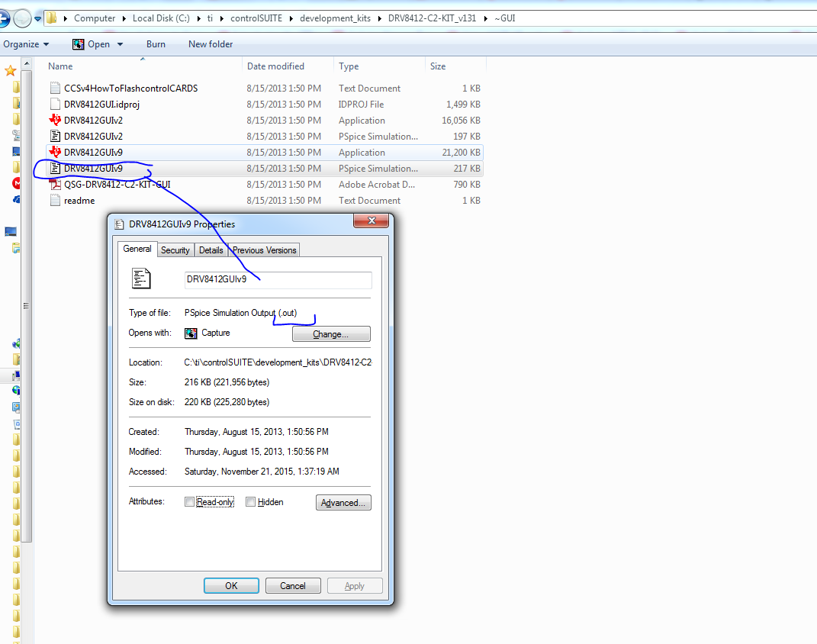Select the DRV8412GUIv2 PSpice Simulation file icon
Image resolution: width=817 pixels, height=644 pixels.
pos(55,137)
